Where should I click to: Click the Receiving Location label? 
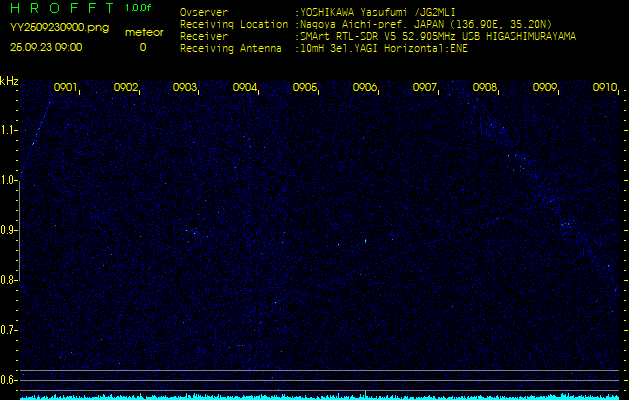click(234, 24)
